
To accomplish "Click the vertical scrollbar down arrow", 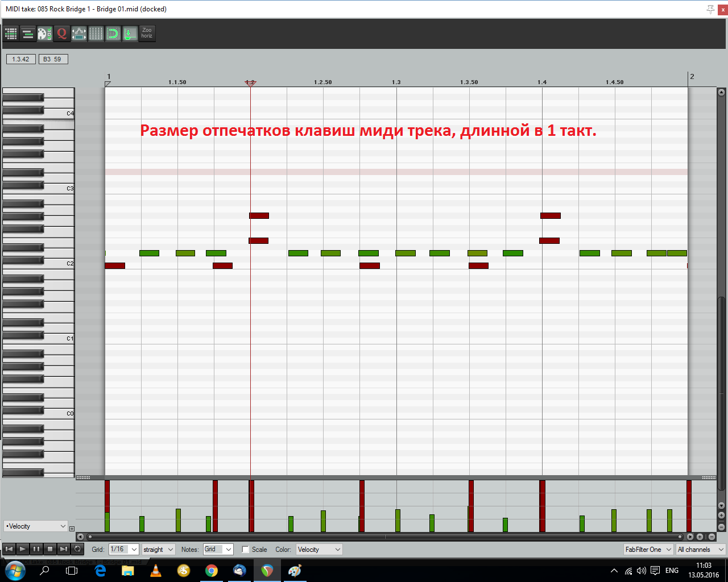I will coord(721,505).
